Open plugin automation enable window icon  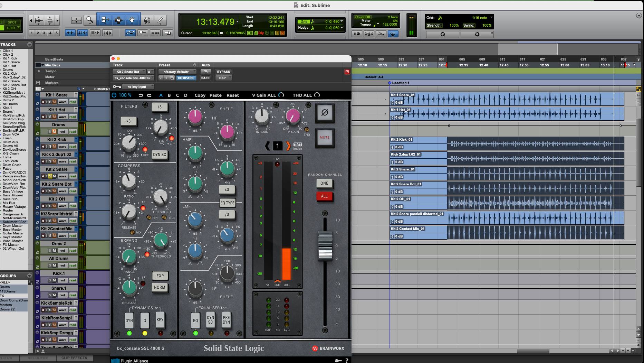[205, 72]
